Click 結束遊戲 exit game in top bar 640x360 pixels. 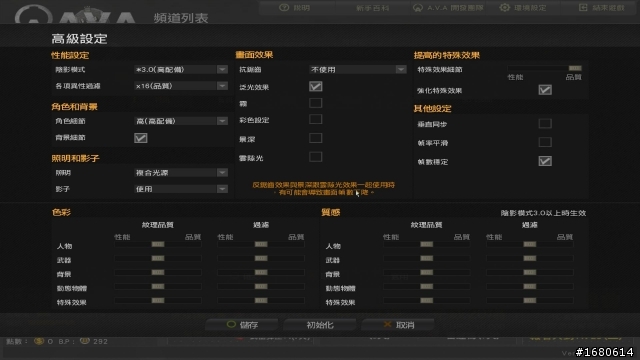[602, 8]
